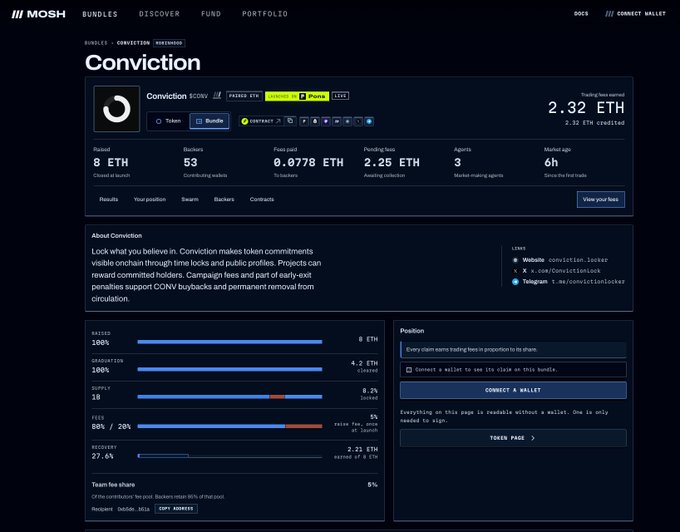Click the Graduation 100% progress bar
This screenshot has width=680, height=532.
pyautogui.click(x=230, y=369)
